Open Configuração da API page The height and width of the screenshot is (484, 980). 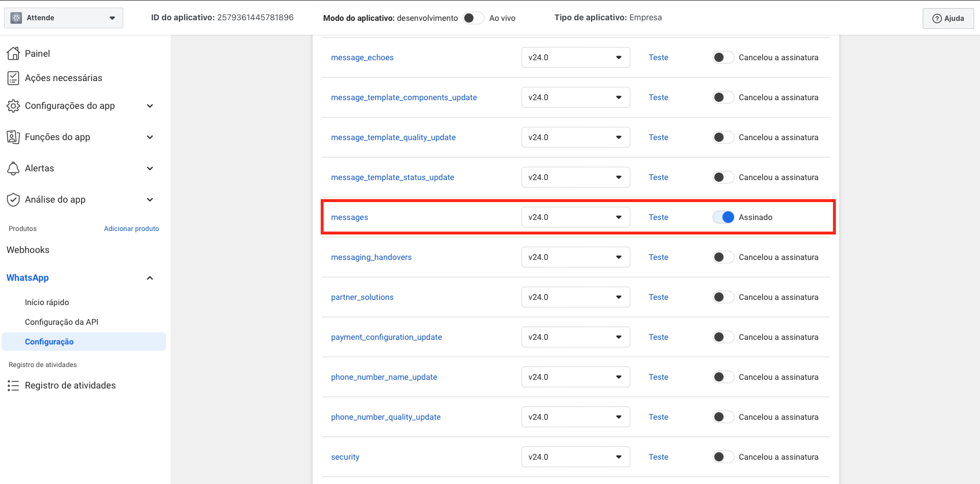(61, 322)
